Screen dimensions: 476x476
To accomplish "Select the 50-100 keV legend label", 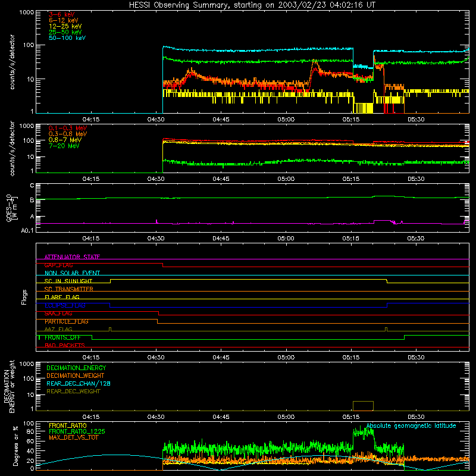I will pos(67,38).
